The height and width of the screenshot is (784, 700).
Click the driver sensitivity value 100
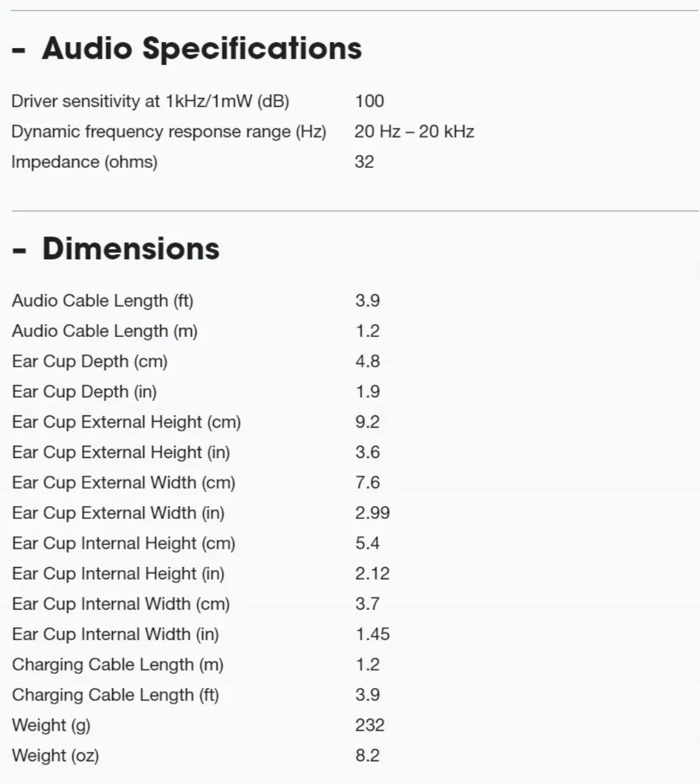[369, 101]
